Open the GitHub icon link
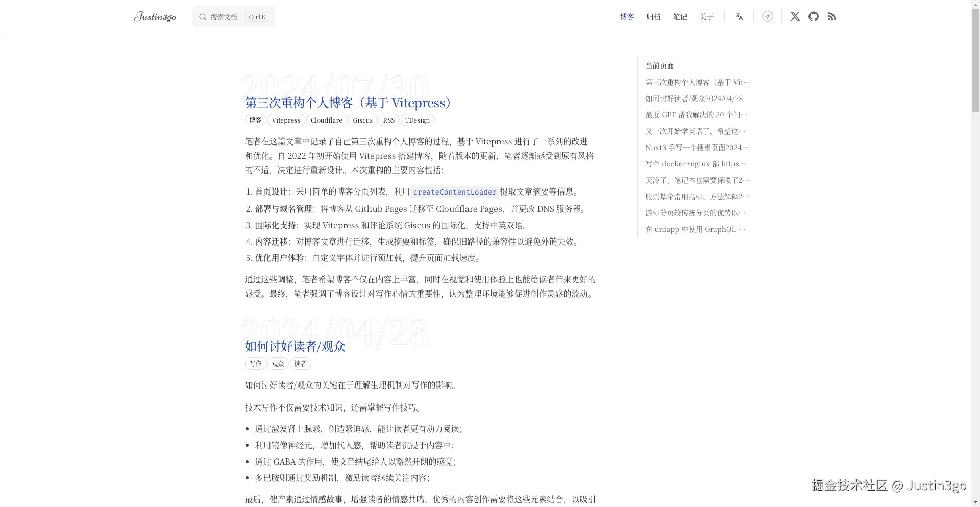Image resolution: width=980 pixels, height=507 pixels. click(814, 16)
